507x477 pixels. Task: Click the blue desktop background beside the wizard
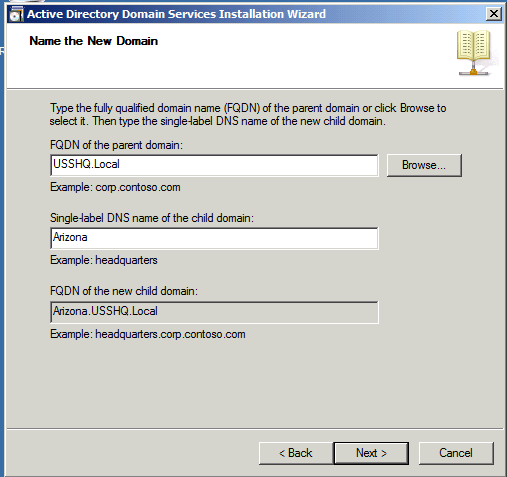pos(2,233)
